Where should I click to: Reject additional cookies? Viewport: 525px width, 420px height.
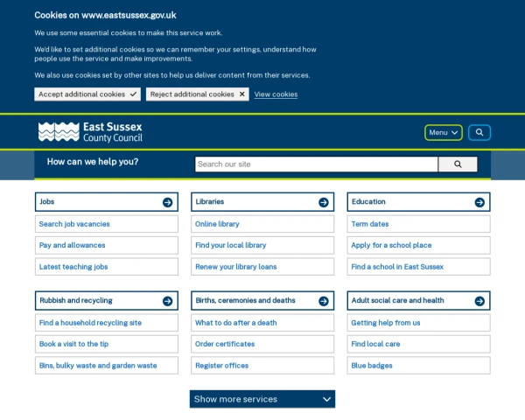point(197,94)
